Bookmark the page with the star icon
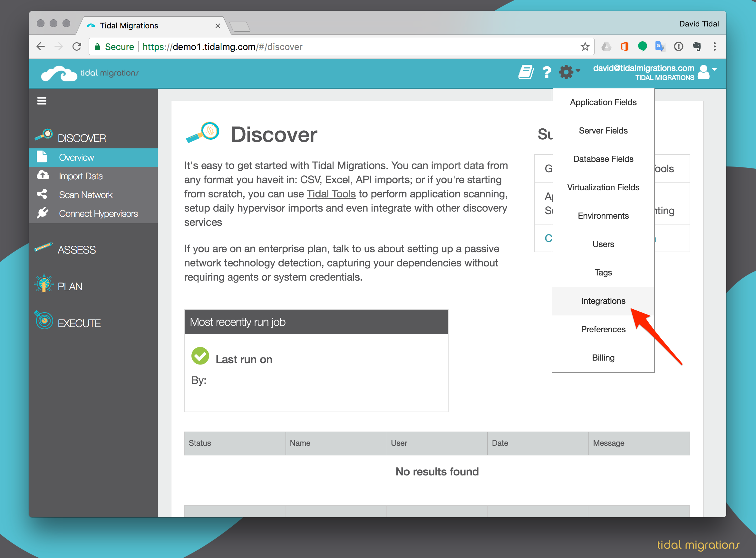Image resolution: width=756 pixels, height=558 pixels. [x=585, y=47]
